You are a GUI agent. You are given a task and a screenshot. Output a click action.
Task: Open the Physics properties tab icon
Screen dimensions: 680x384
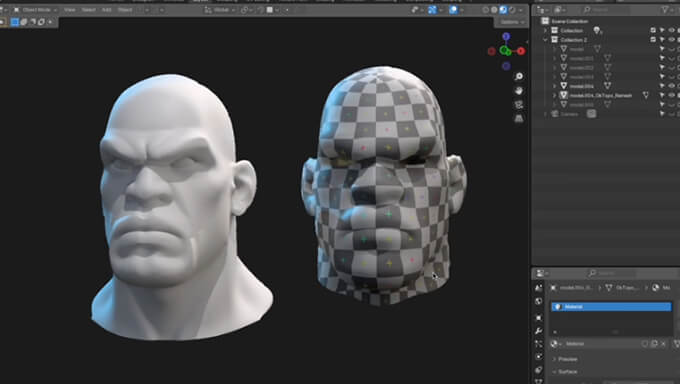(539, 357)
